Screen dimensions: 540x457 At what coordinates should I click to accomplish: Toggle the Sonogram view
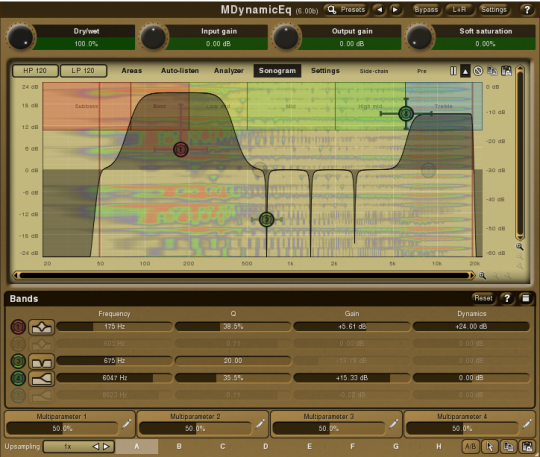(277, 71)
